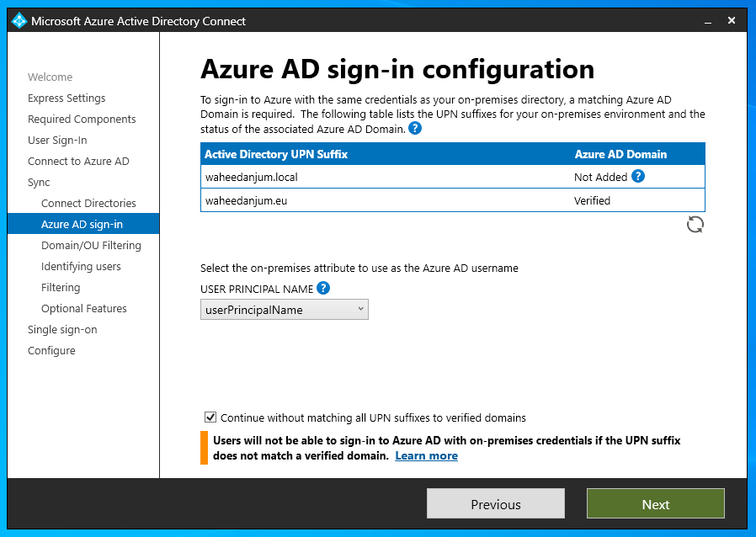Screen dimensions: 756x537
Task: Go to User Sign-In step
Action: click(x=57, y=141)
